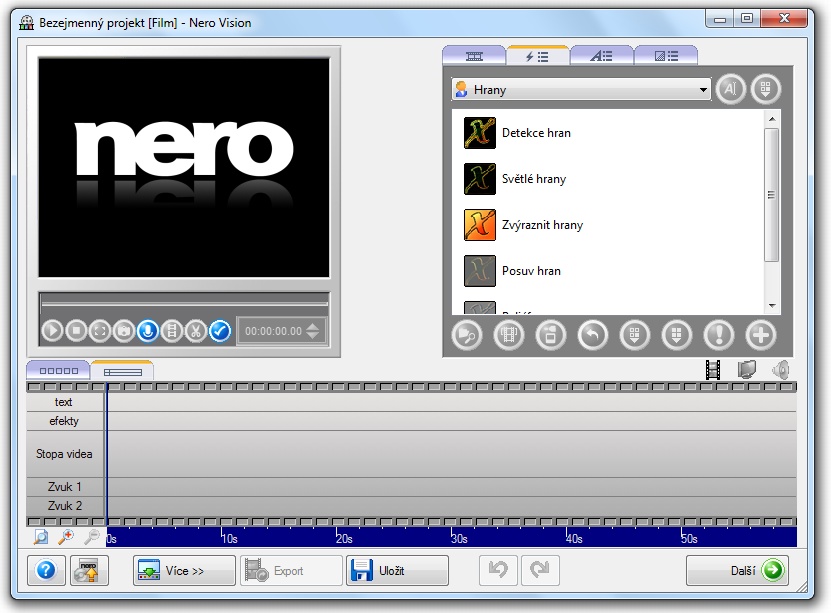Open help with the question mark button
Image resolution: width=831 pixels, height=613 pixels.
(x=46, y=571)
